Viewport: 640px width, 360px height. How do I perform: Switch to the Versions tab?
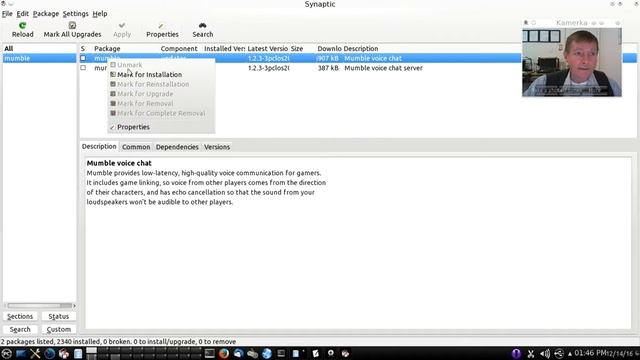[x=217, y=147]
